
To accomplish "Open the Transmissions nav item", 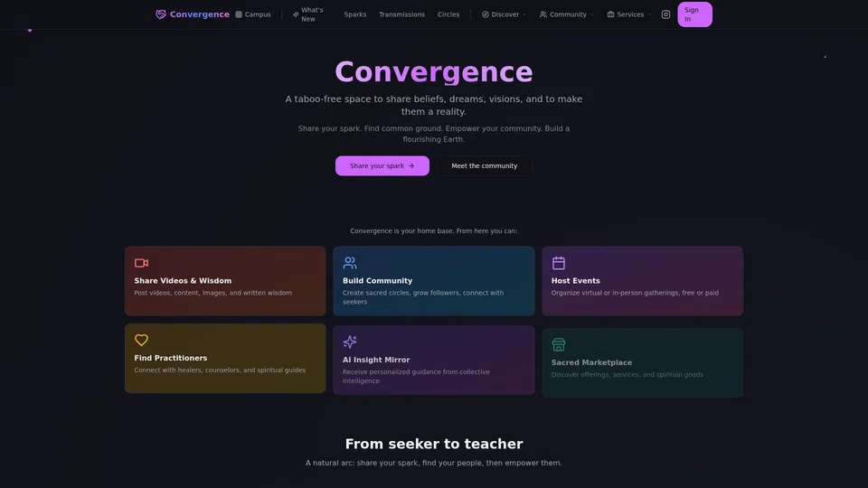I will point(401,14).
